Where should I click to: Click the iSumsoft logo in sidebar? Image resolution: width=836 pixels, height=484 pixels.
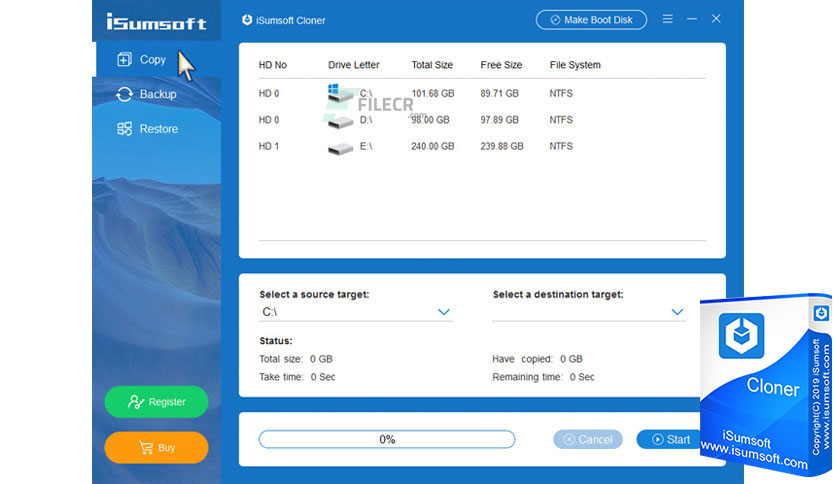pyautogui.click(x=156, y=22)
